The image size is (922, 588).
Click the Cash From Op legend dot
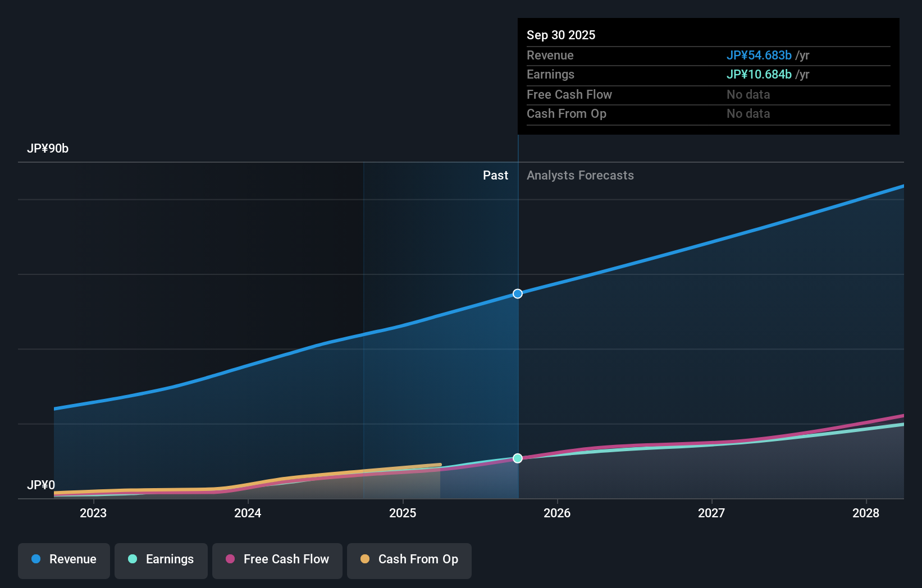366,559
